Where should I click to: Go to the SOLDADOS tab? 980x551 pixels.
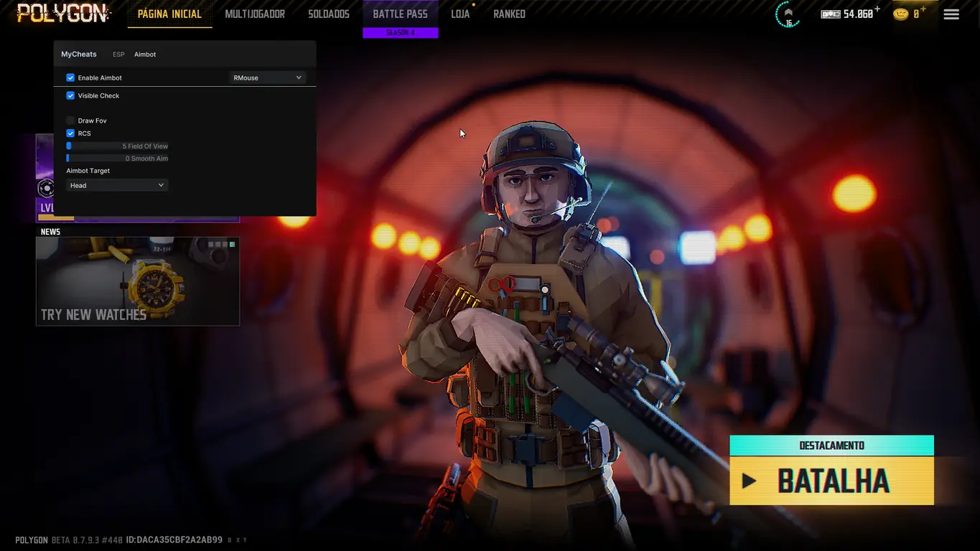(329, 14)
